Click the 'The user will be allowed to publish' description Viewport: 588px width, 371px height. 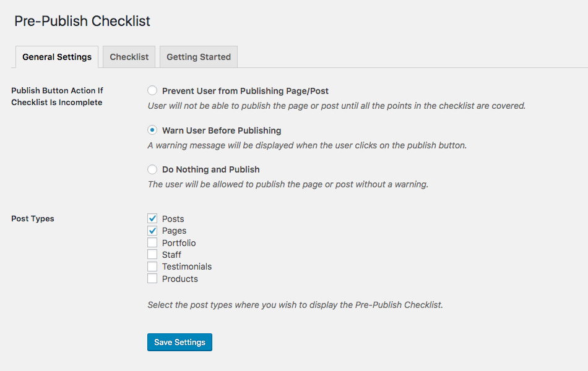click(x=288, y=184)
